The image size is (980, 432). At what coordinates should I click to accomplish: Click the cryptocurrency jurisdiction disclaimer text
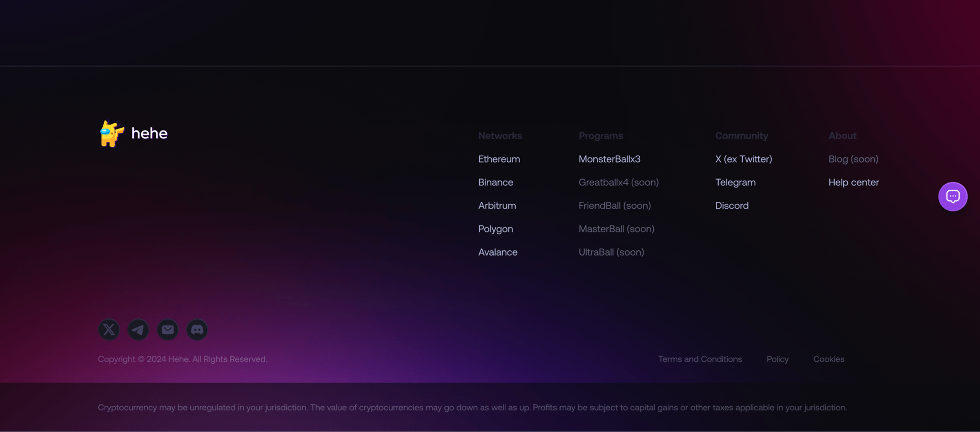pyautogui.click(x=472, y=408)
